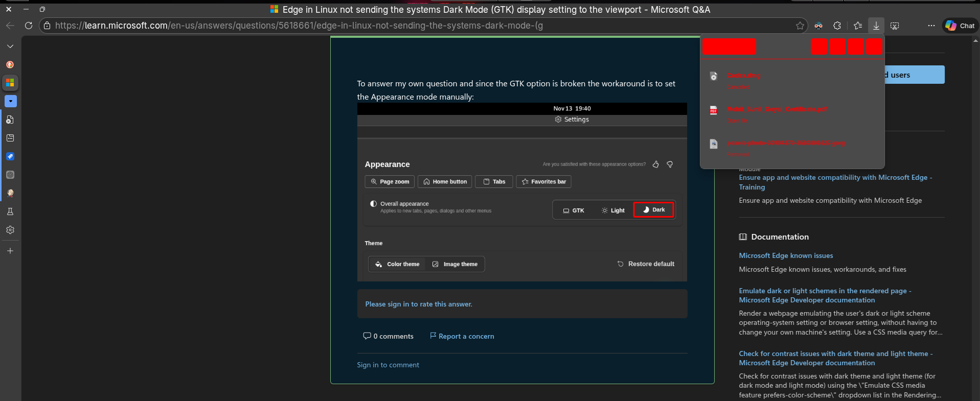Select the Mohit_Sunil_Goyal_Certificate.pdf download entry
The height and width of the screenshot is (401, 980).
click(x=792, y=114)
